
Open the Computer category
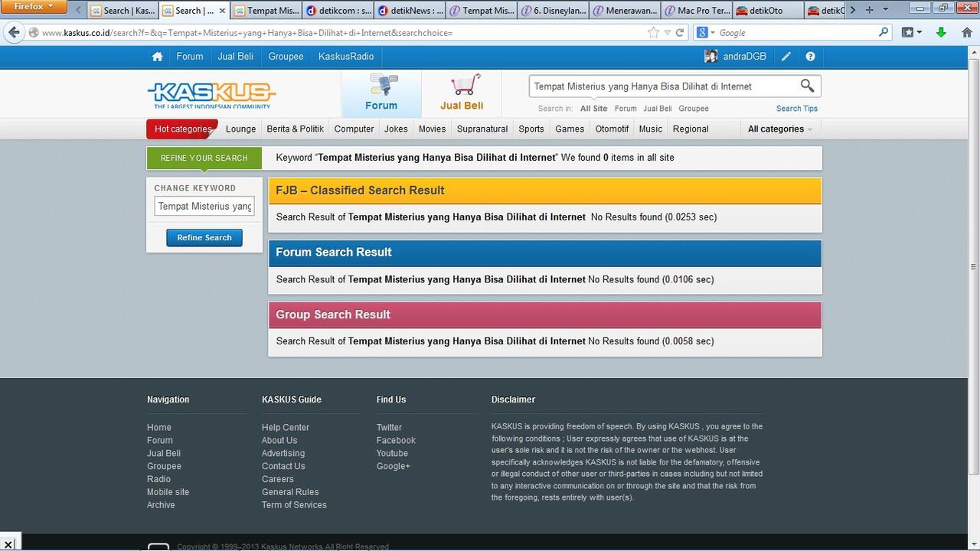354,129
